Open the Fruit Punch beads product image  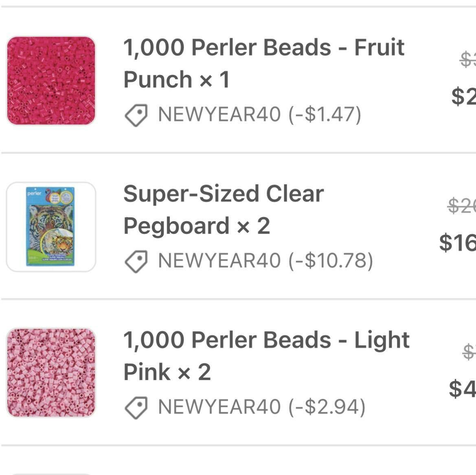pyautogui.click(x=51, y=81)
